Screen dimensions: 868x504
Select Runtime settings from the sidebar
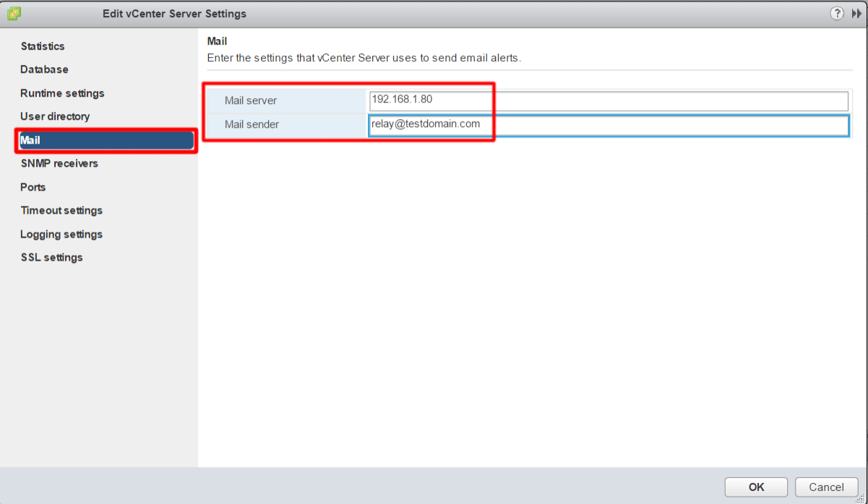tap(62, 93)
